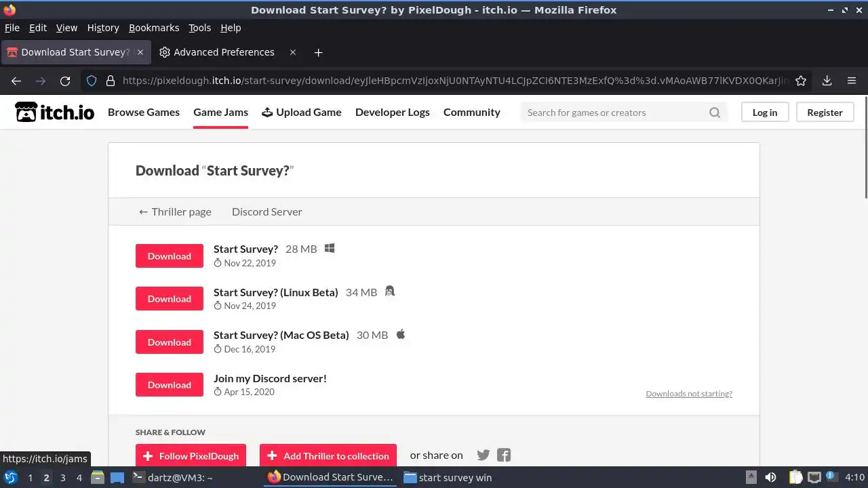Click the taskbar show desktop icon

(x=117, y=478)
